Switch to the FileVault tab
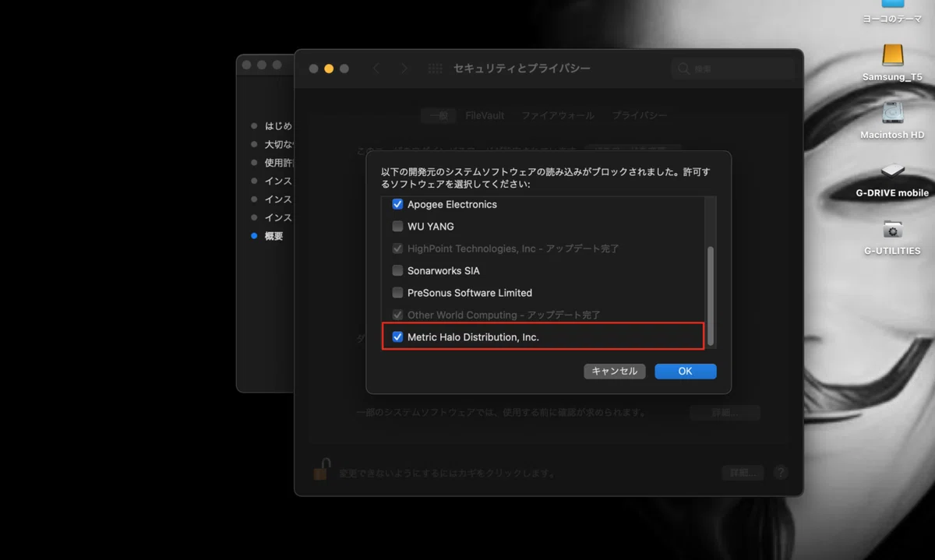 [485, 115]
